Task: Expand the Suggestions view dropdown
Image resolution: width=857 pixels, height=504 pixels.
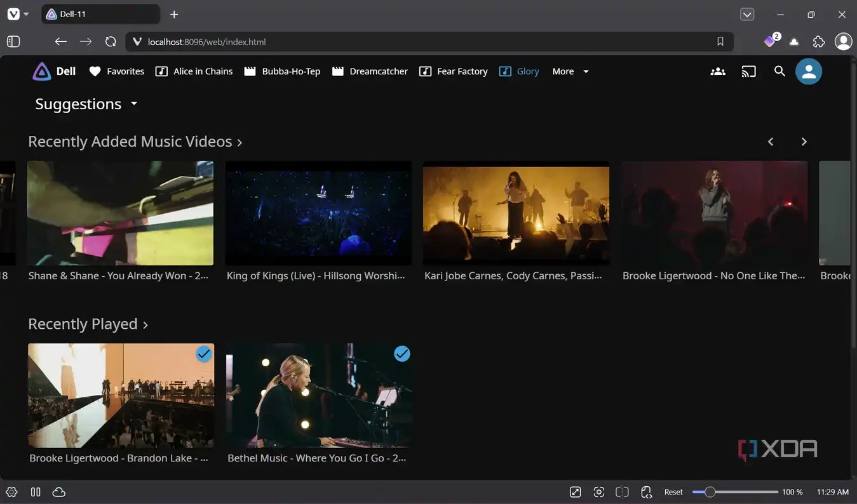Action: click(86, 104)
